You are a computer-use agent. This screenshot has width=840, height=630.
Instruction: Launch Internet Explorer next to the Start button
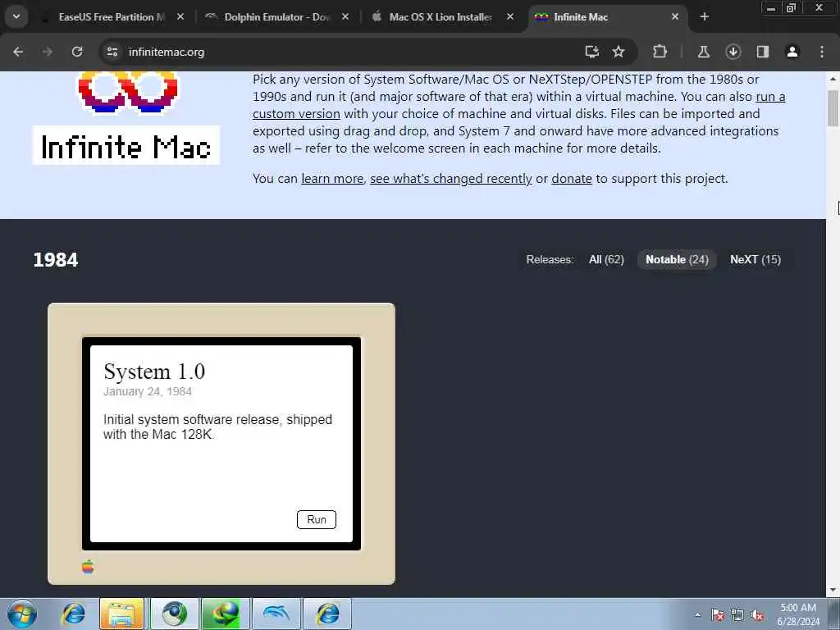click(73, 614)
